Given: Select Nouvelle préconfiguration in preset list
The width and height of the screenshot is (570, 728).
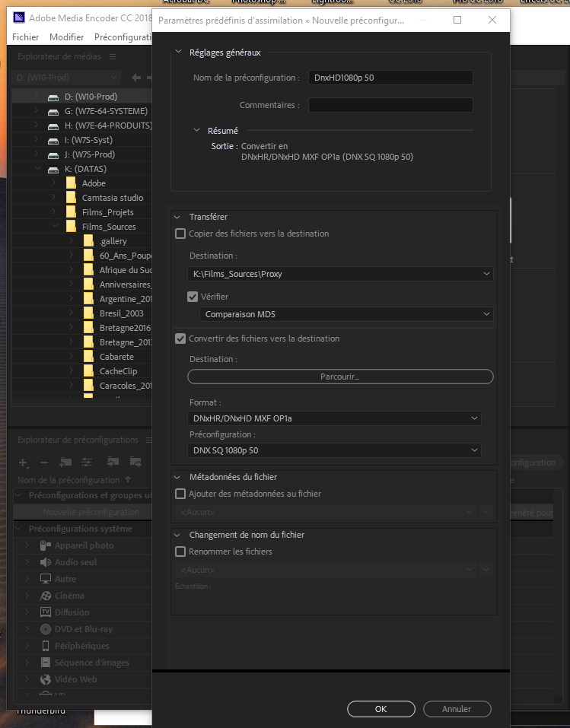Looking at the screenshot, I should pyautogui.click(x=91, y=512).
